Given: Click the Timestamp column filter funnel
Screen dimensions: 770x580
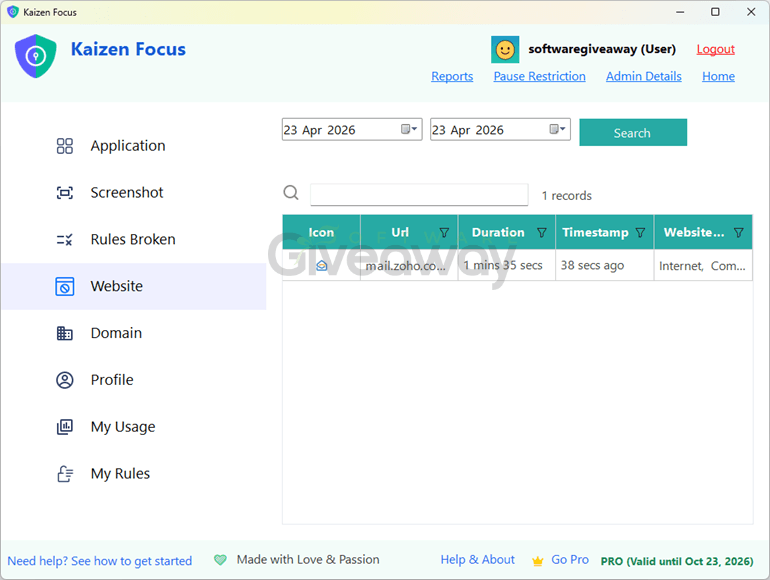Looking at the screenshot, I should (640, 232).
